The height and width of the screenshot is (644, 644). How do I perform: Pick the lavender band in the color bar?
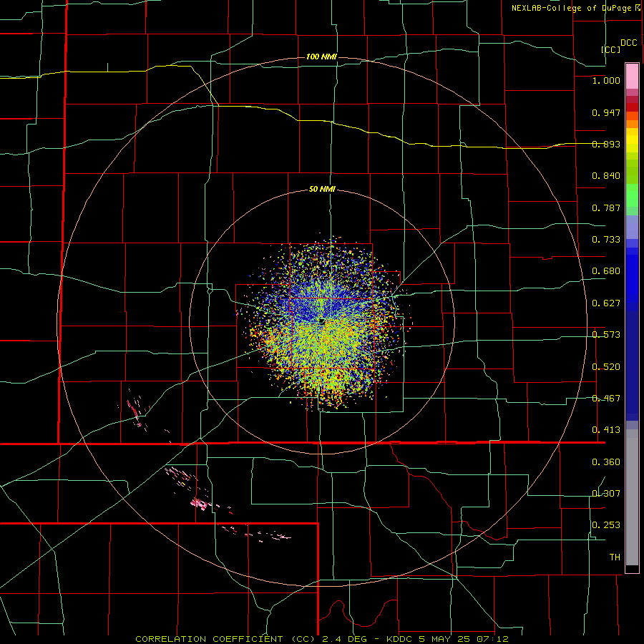click(x=632, y=227)
